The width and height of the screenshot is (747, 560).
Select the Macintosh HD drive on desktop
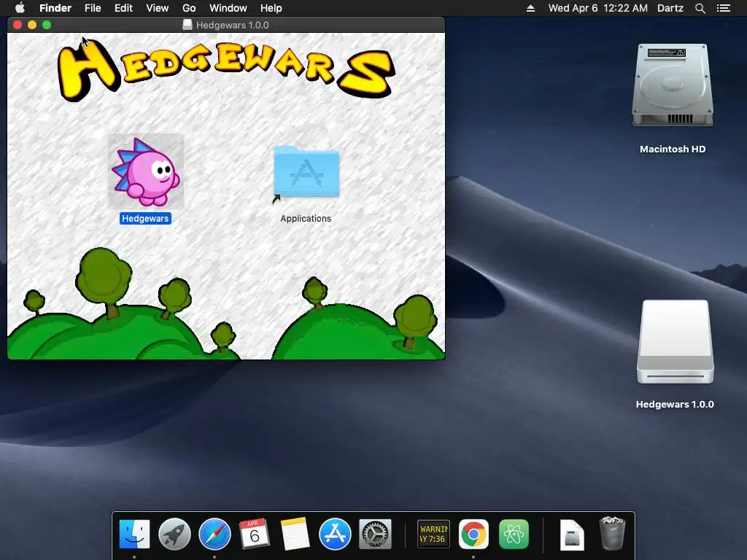(672, 85)
